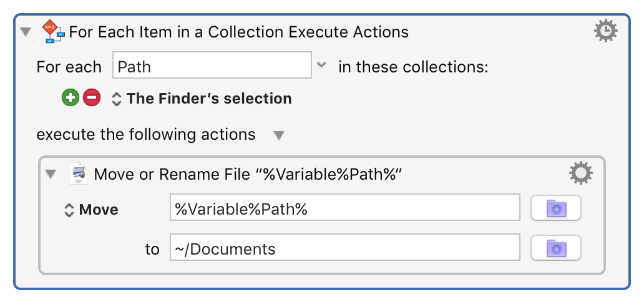The image size is (644, 307).
Task: Remove the collection with the red minus
Action: 91,98
